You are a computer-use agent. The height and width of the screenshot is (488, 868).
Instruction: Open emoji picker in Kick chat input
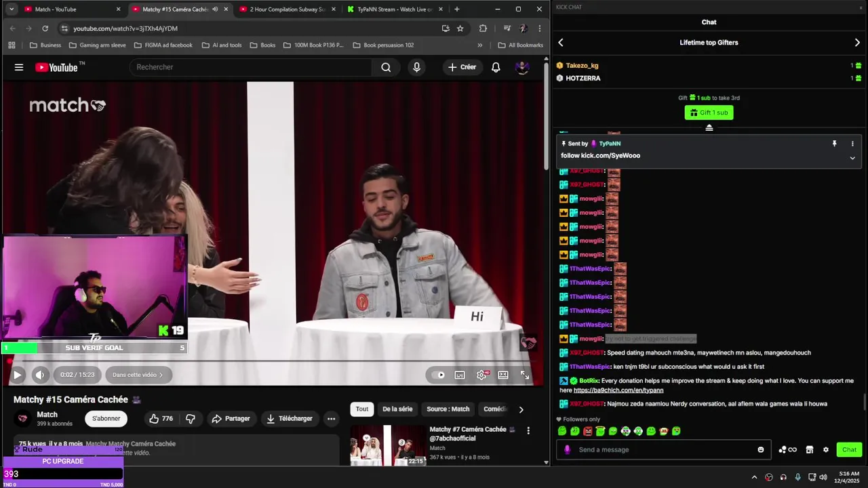(x=761, y=449)
